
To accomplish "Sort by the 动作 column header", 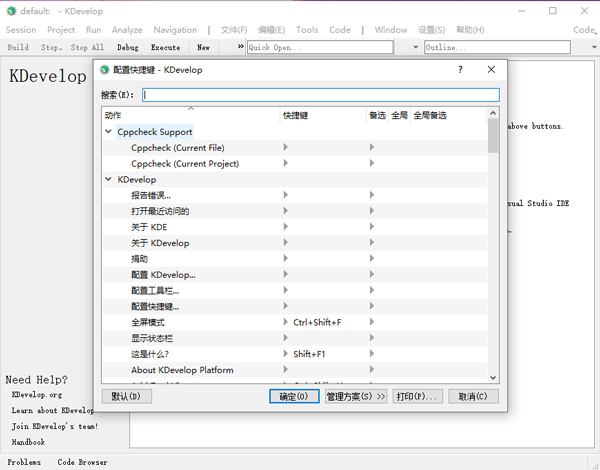I will pos(191,115).
